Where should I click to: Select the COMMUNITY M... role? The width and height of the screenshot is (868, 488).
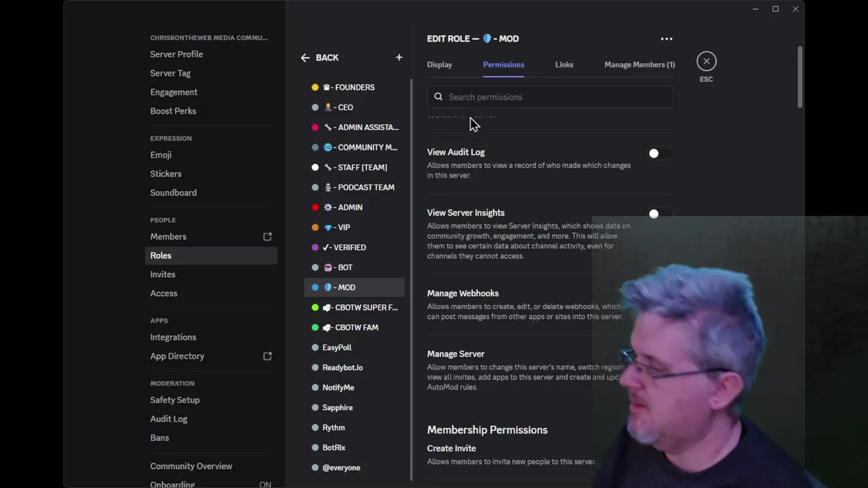(354, 147)
